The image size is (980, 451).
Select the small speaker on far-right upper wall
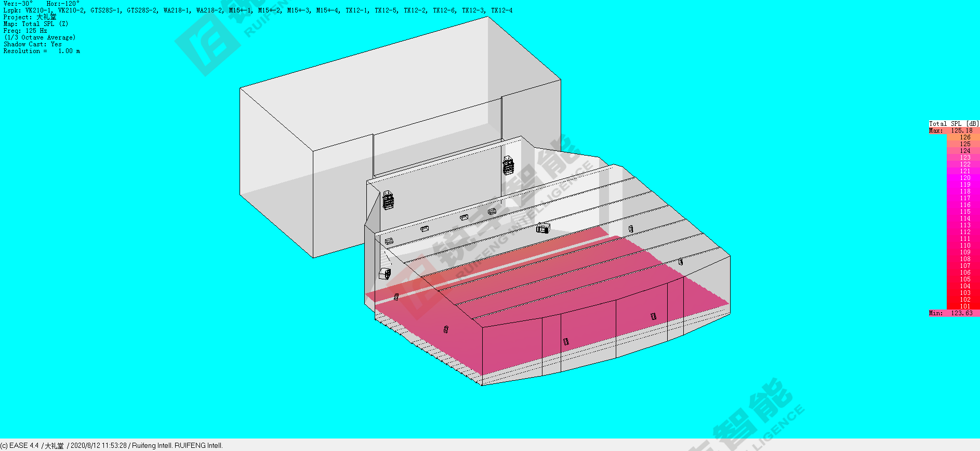coord(630,228)
